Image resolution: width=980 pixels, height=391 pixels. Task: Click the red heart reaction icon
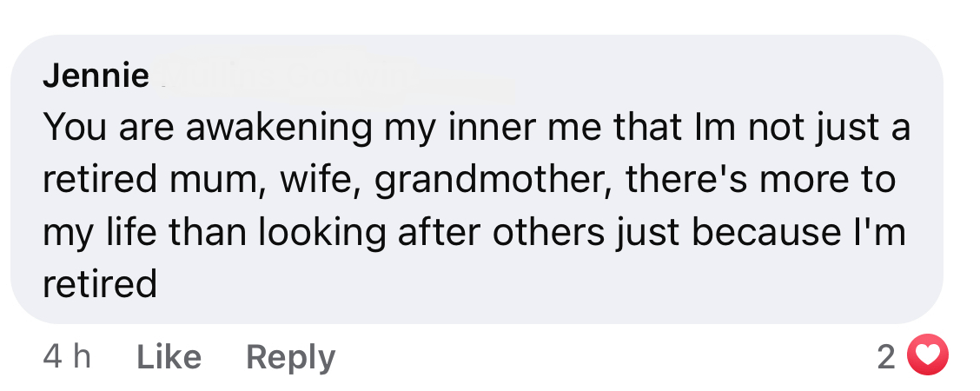click(927, 357)
